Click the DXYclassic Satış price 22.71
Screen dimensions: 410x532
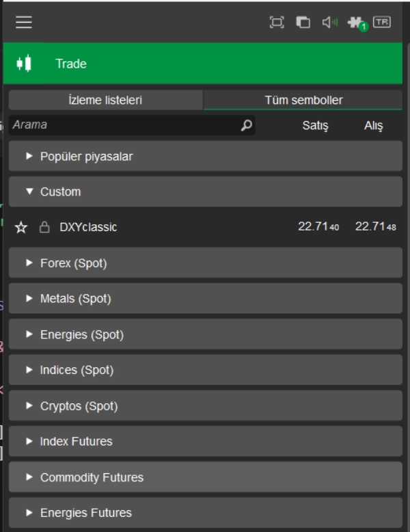click(x=318, y=227)
